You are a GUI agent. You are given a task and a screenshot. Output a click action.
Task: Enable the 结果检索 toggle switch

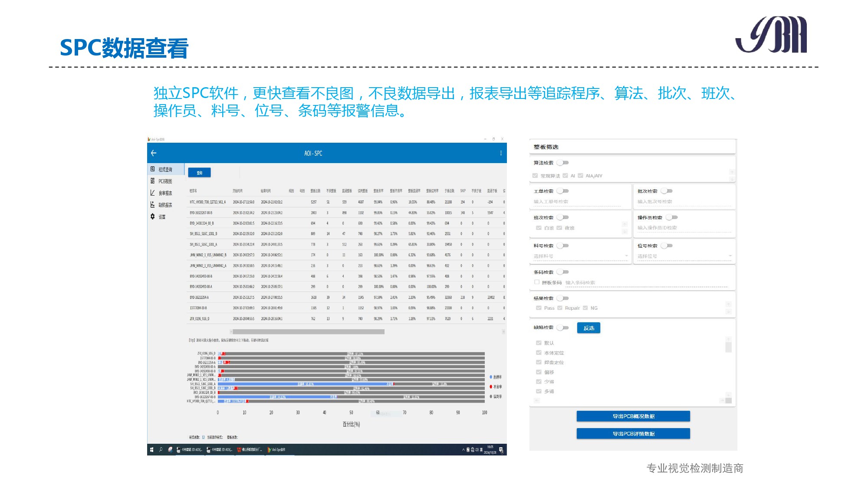(563, 298)
